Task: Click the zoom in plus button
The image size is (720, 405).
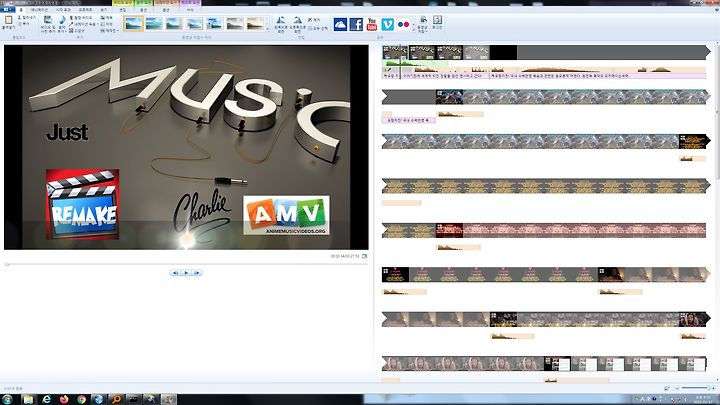Action: pos(712,388)
